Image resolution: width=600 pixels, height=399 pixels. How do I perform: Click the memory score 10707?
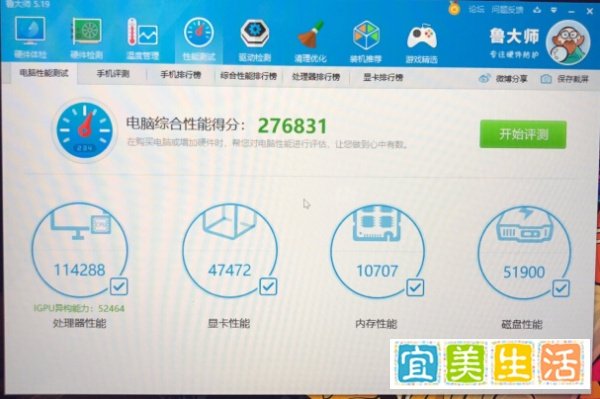pos(377,271)
